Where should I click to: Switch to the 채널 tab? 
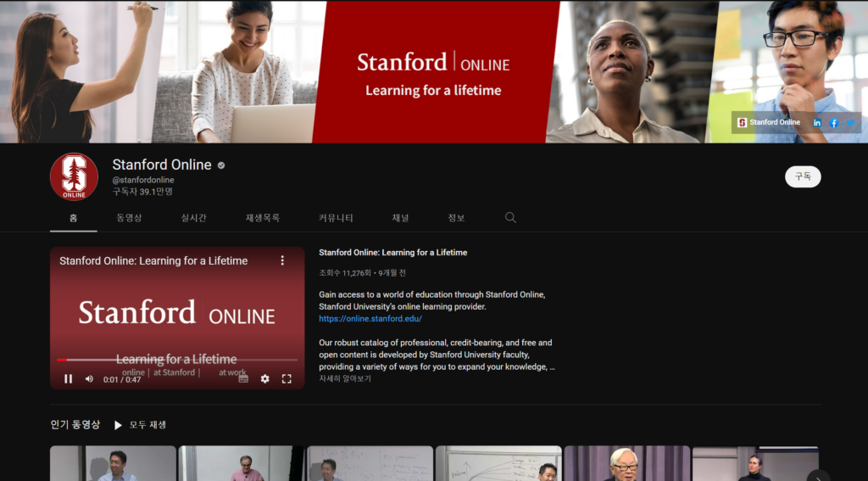coord(400,218)
